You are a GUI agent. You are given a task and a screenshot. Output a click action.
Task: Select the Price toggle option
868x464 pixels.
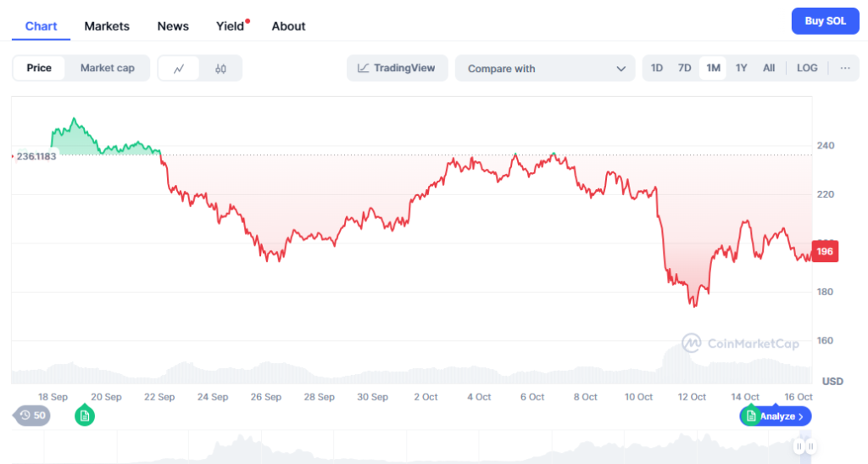39,68
